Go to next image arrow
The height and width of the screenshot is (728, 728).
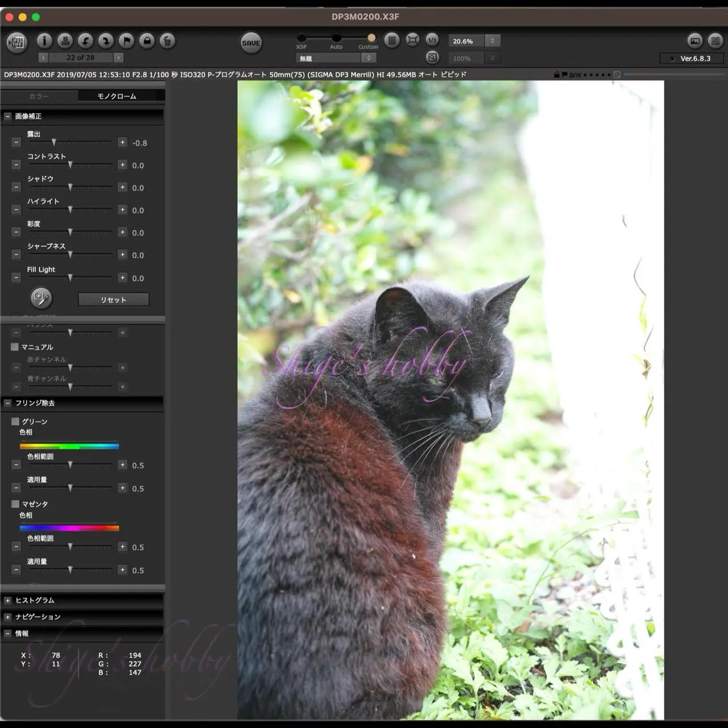click(118, 57)
